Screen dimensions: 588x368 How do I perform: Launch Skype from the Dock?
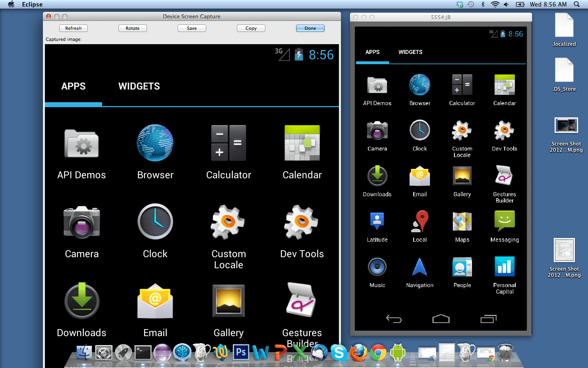tap(339, 352)
